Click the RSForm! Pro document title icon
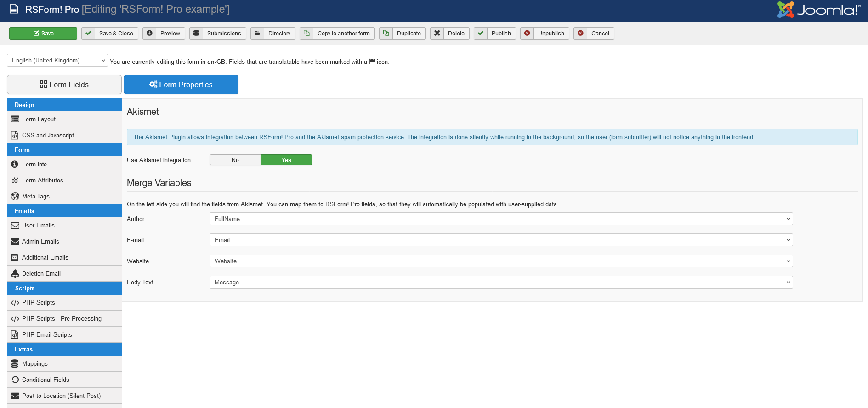 14,9
